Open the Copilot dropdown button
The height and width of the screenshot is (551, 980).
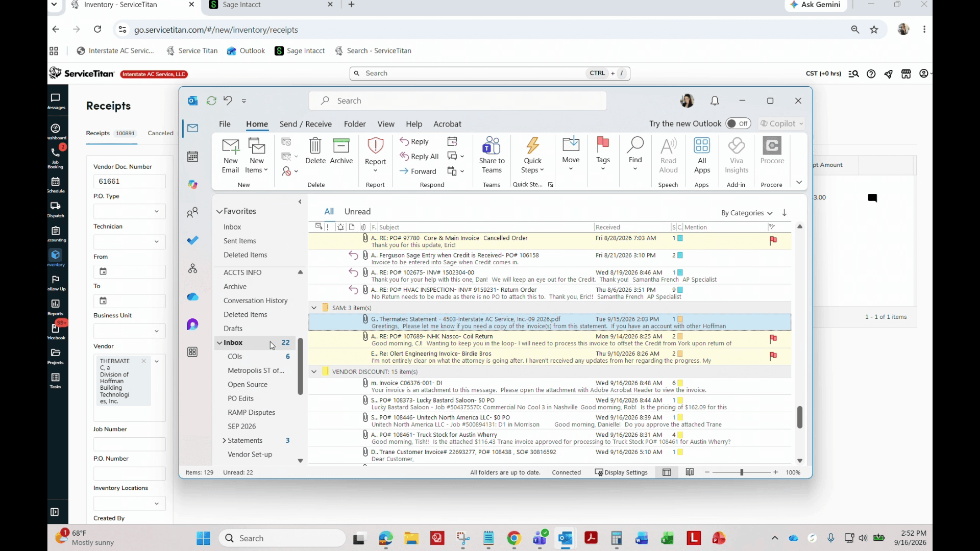781,123
